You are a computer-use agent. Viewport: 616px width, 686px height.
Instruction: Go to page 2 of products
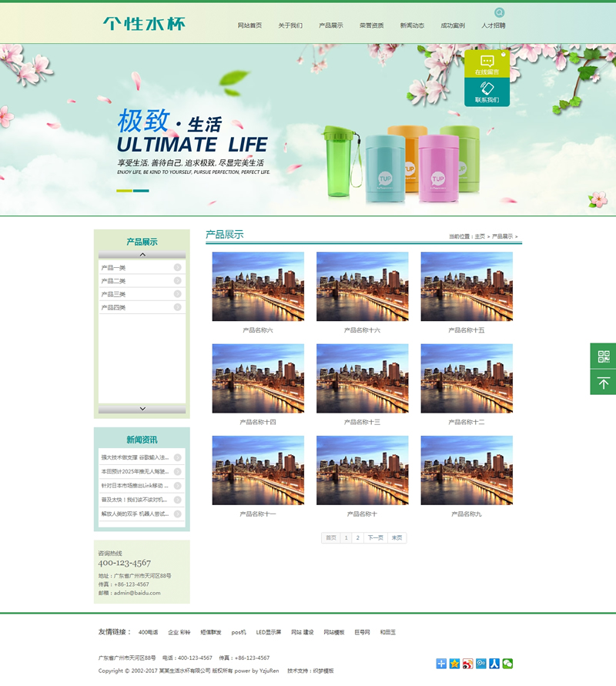(357, 537)
